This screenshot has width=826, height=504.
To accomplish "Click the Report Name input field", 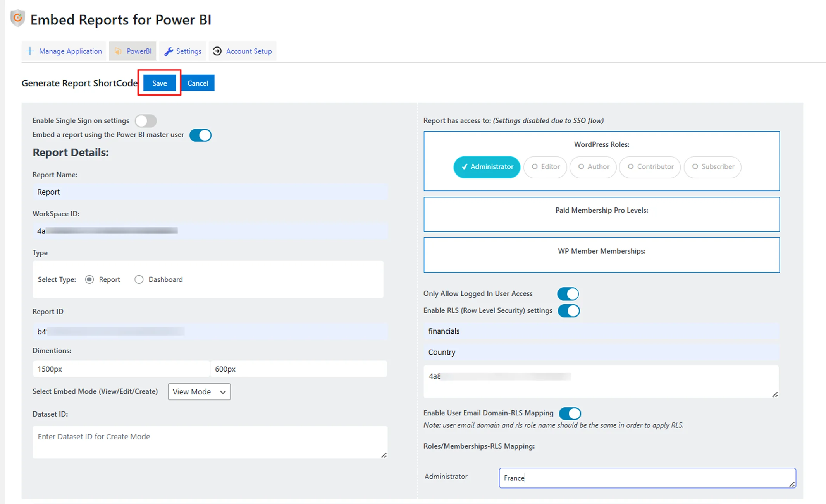I will point(210,192).
